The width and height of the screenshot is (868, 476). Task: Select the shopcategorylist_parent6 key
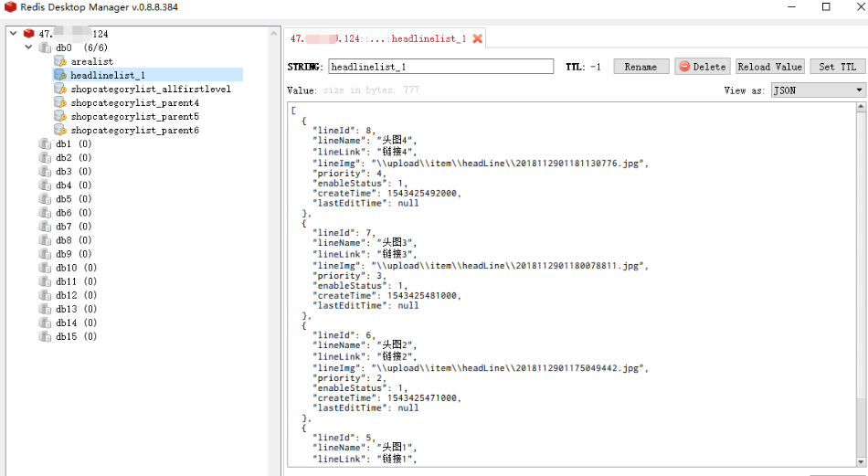tap(134, 130)
